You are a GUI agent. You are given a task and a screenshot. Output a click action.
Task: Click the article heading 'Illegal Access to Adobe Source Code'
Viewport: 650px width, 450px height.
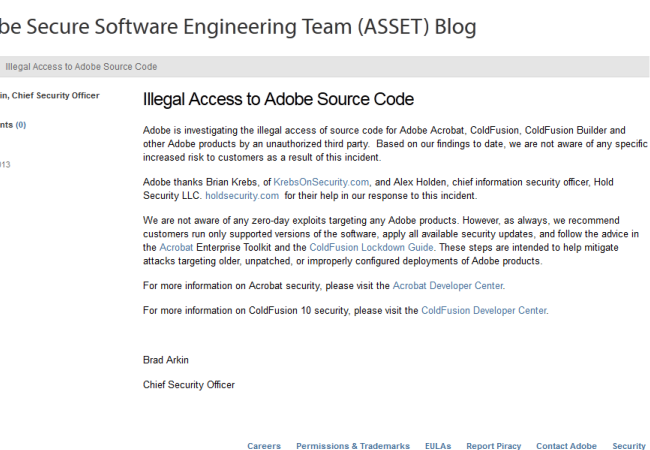tap(278, 99)
